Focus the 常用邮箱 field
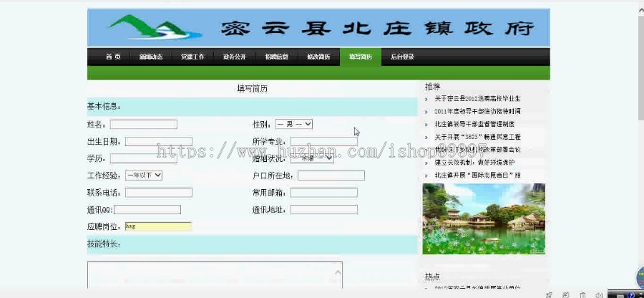Screen dimensions: 644x298 (x=323, y=193)
